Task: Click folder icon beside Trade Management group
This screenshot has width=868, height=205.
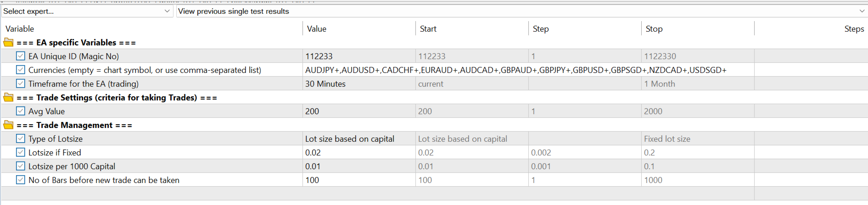Action: click(x=8, y=125)
